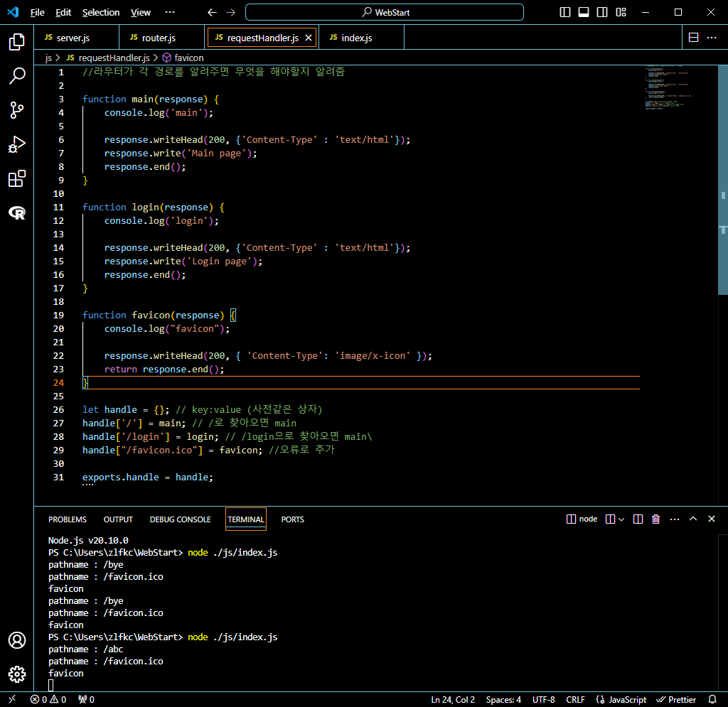The height and width of the screenshot is (707, 728).
Task: Change encoding via UTF-8 status item
Action: tap(543, 699)
